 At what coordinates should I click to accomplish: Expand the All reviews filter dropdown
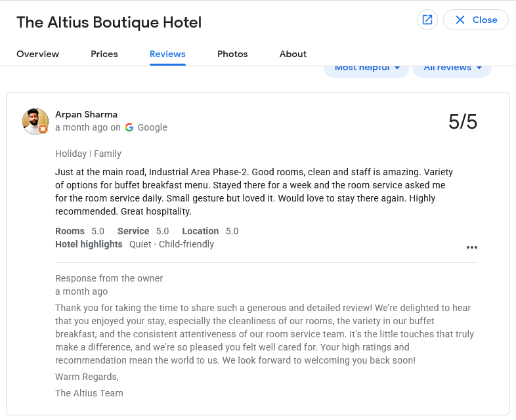coord(452,68)
